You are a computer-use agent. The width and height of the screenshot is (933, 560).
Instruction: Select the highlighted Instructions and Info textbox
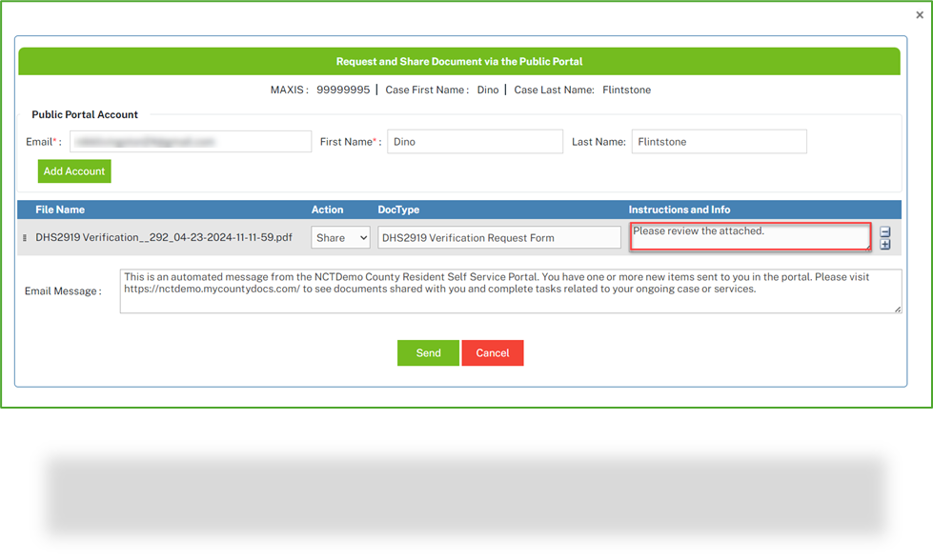(749, 236)
